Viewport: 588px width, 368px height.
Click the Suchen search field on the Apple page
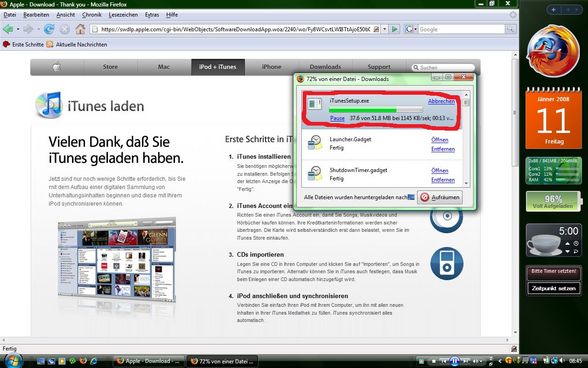[x=443, y=68]
